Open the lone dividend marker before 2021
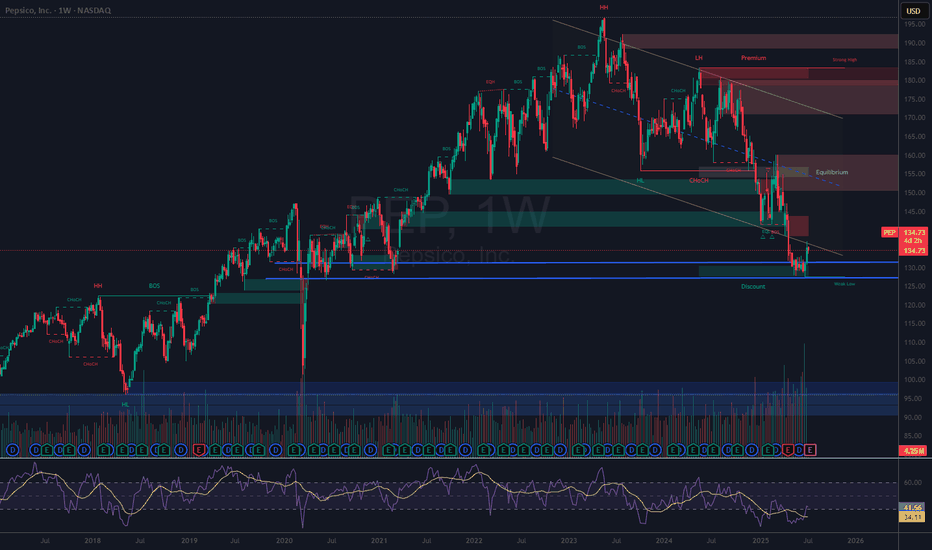The image size is (932, 550). click(370, 450)
